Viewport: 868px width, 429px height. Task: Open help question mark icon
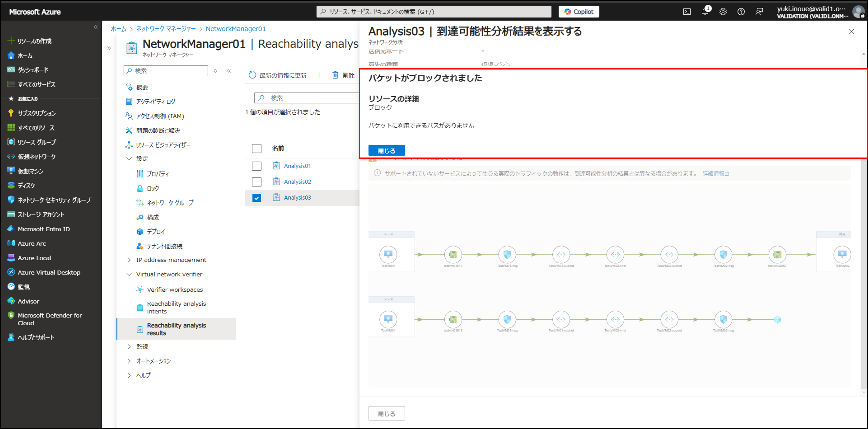click(x=741, y=12)
